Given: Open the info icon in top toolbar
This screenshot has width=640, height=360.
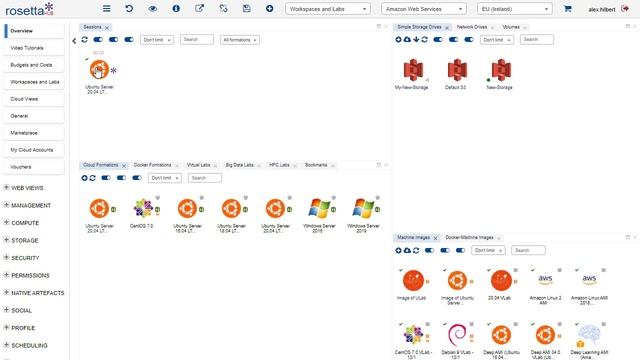Looking at the screenshot, I should (176, 9).
